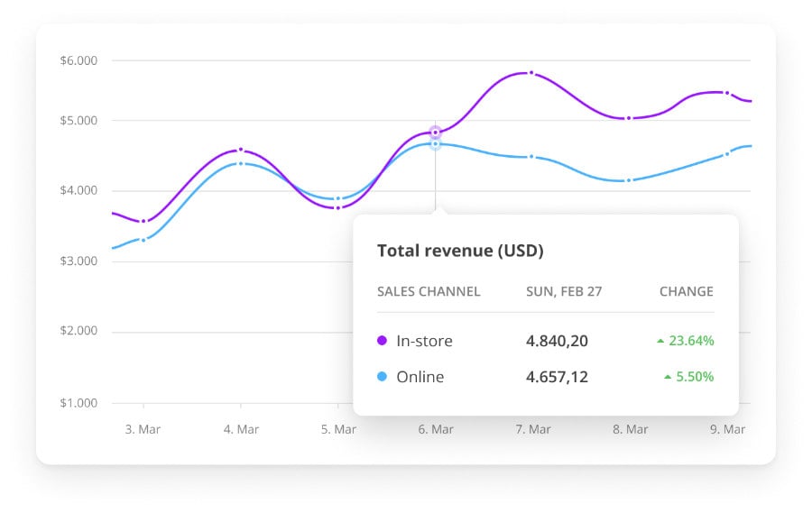Click the In-store channel label
Screen dimensions: 812x513
[x=425, y=341]
